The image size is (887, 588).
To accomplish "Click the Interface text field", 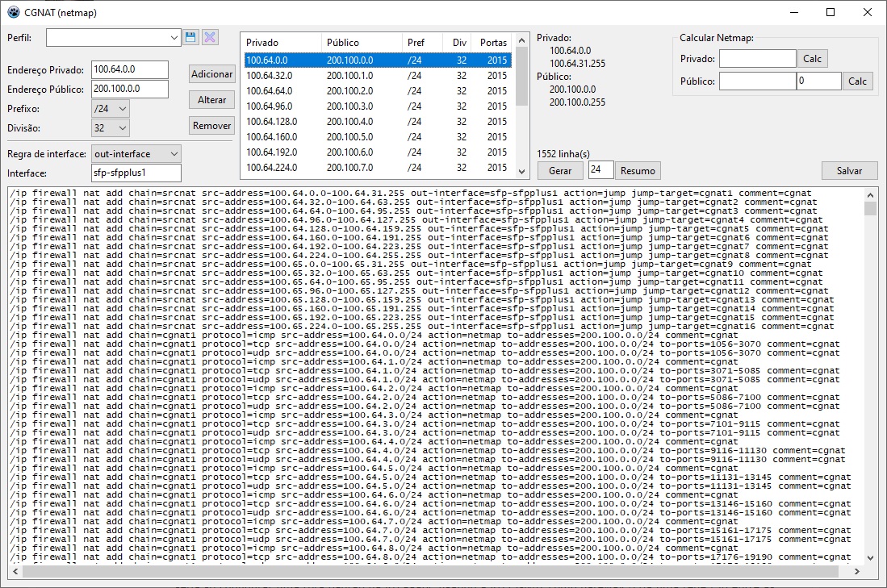I will click(136, 173).
